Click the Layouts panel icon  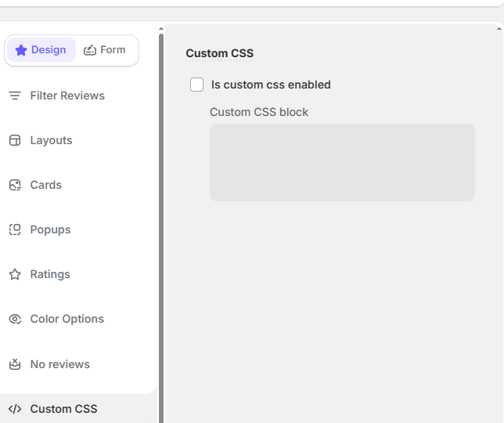(x=14, y=140)
